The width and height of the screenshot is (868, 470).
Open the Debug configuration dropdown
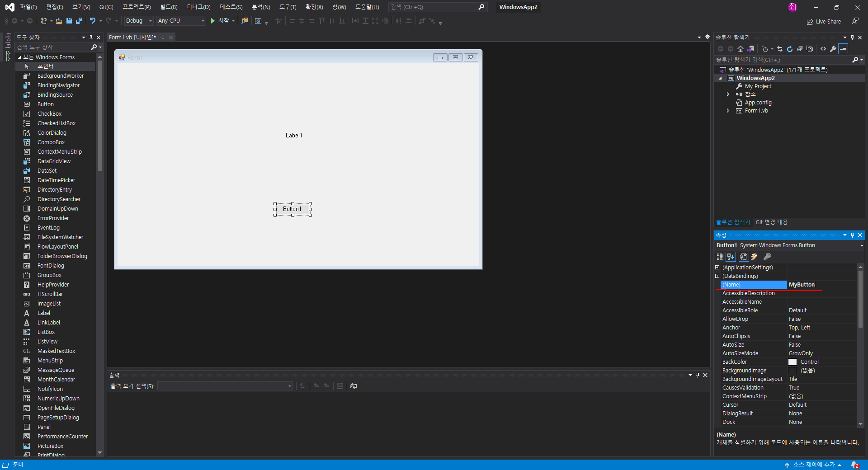tap(151, 21)
